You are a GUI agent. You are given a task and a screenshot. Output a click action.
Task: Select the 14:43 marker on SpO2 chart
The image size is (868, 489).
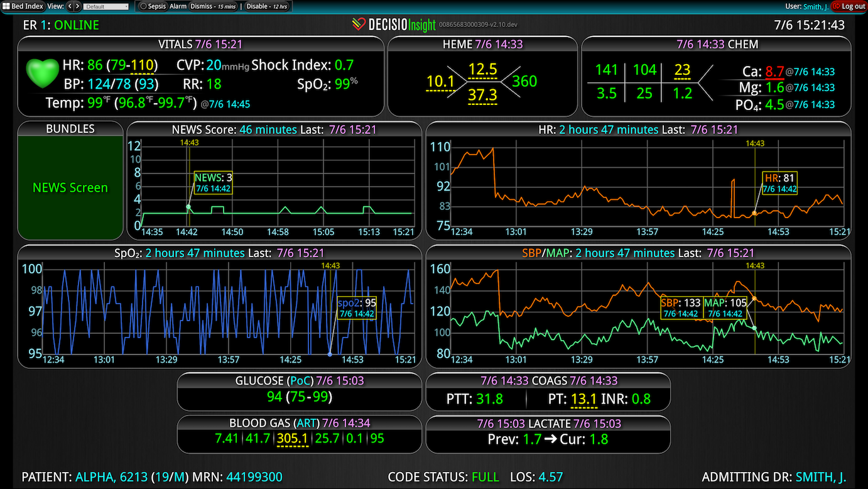pos(330,265)
